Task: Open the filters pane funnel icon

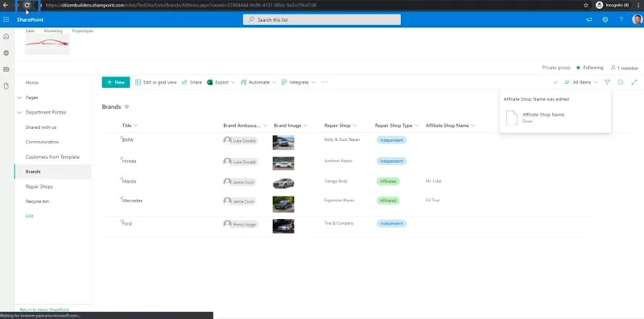Action: (607, 82)
